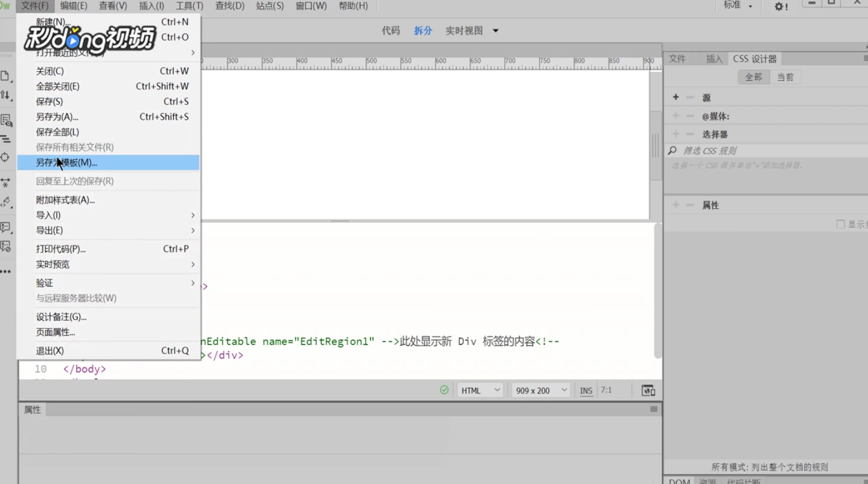Click 拆分 to use split view
The width and height of the screenshot is (868, 484).
point(422,30)
